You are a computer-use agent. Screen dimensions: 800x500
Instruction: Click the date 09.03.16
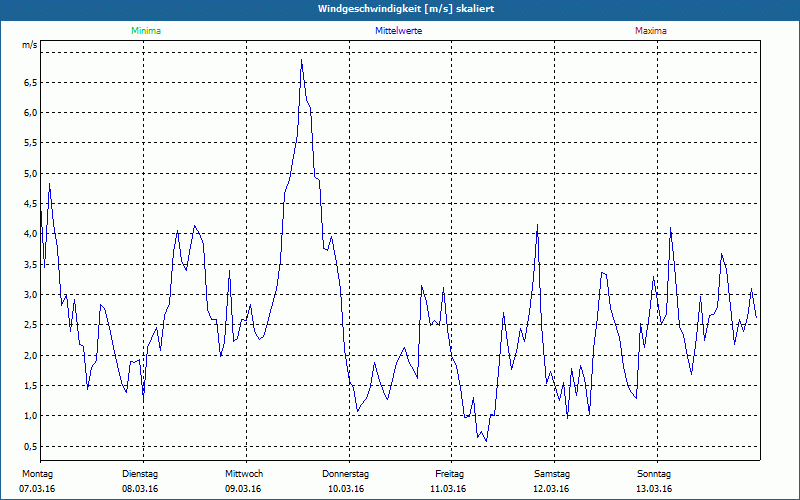(x=243, y=489)
